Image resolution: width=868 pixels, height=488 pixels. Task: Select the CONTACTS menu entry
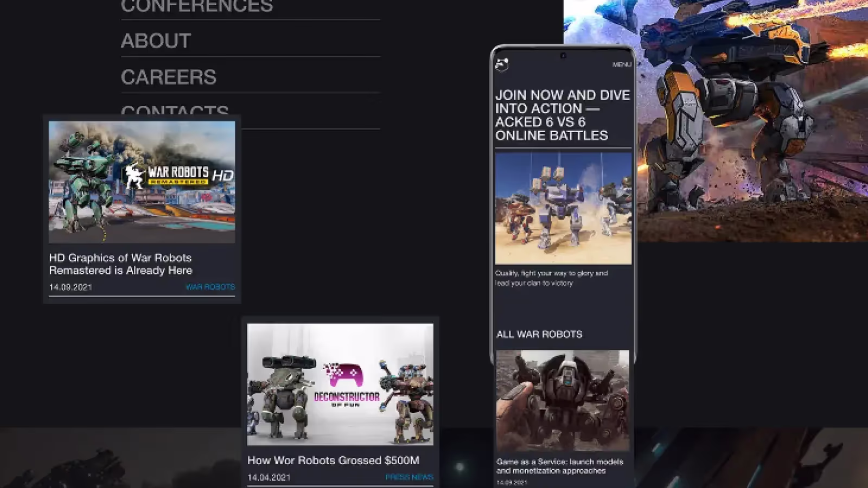point(174,110)
